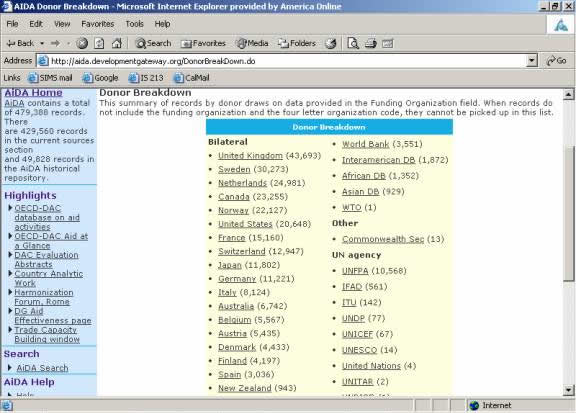
Task: Open Back button history dropdown
Action: tap(42, 43)
